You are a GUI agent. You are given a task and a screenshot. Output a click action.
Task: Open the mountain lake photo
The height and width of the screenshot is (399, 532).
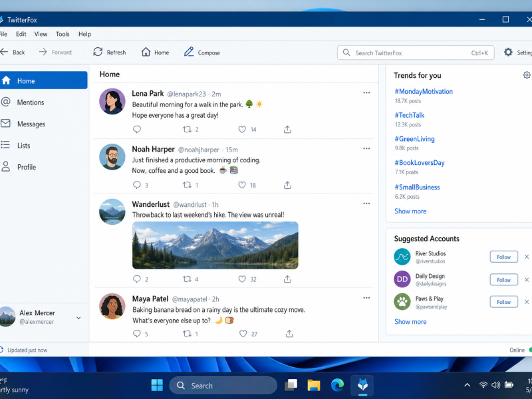click(215, 245)
